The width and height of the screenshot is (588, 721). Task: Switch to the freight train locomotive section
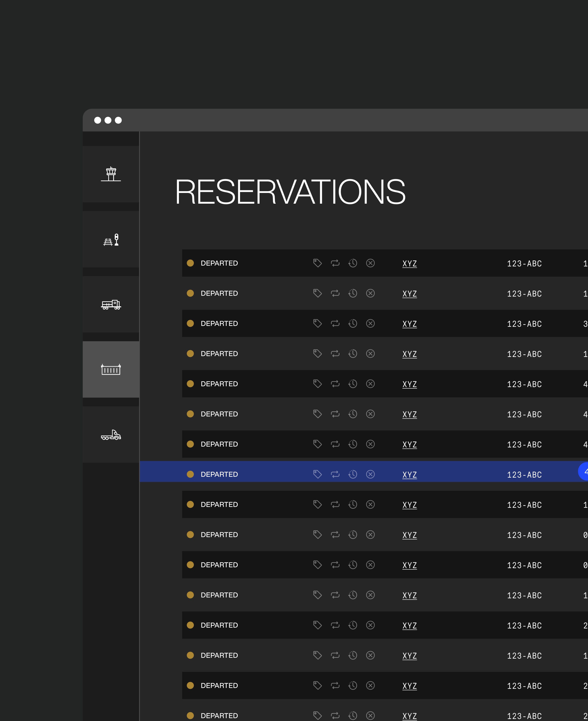(111, 304)
